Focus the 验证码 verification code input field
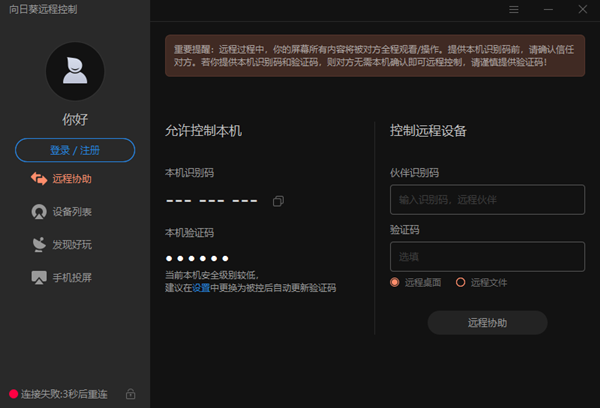The width and height of the screenshot is (600, 408). 487,256
